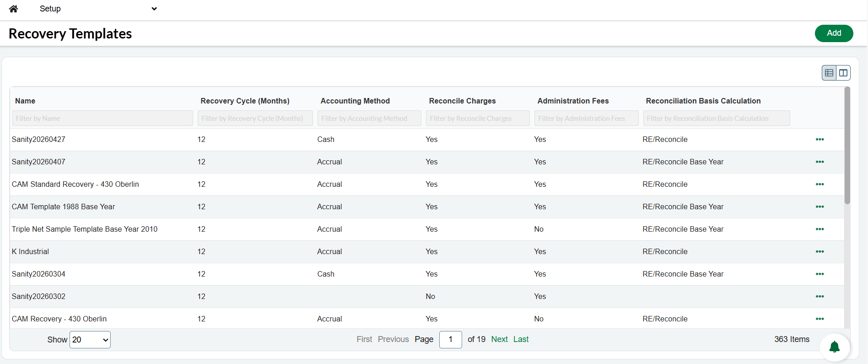Go to the Home icon
Screen dimensions: 868x364
13,9
